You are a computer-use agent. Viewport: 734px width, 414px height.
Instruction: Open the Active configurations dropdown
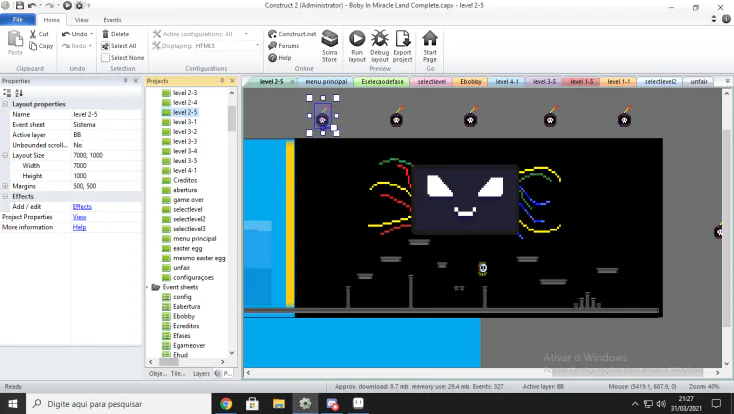click(x=246, y=34)
